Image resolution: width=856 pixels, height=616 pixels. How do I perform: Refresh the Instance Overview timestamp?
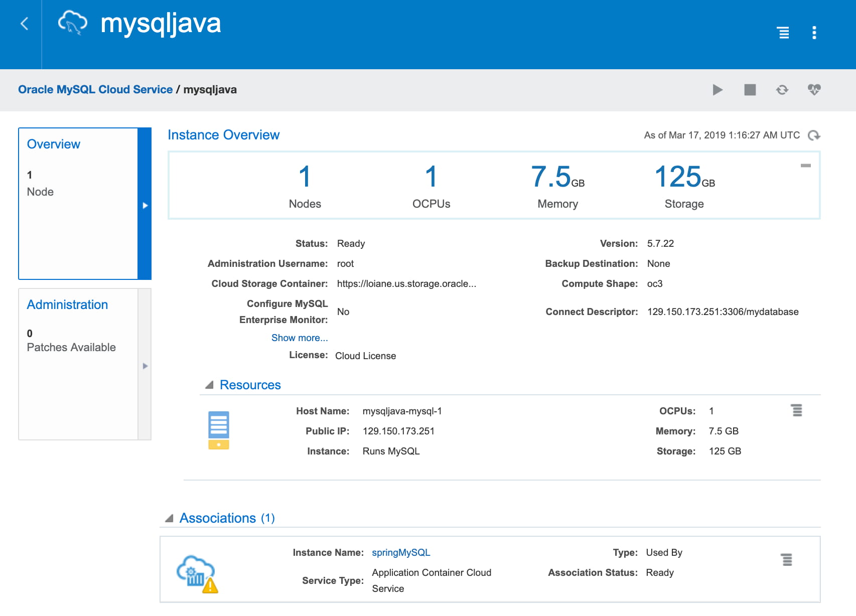814,135
